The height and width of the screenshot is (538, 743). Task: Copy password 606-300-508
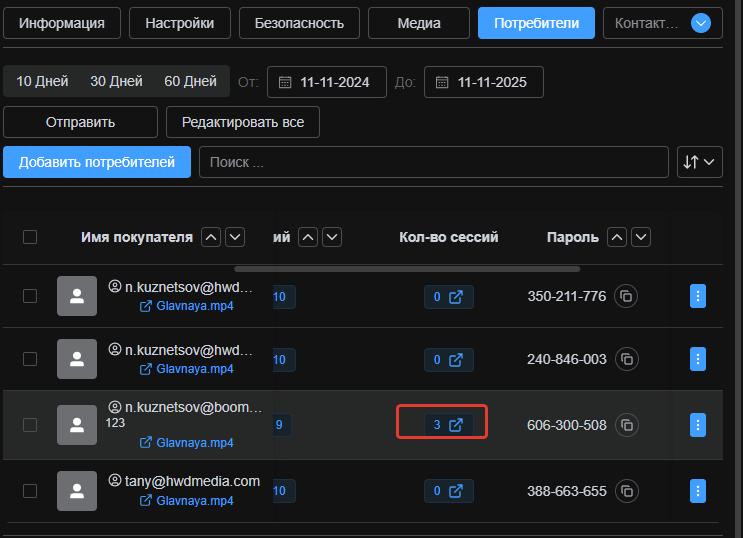626,425
